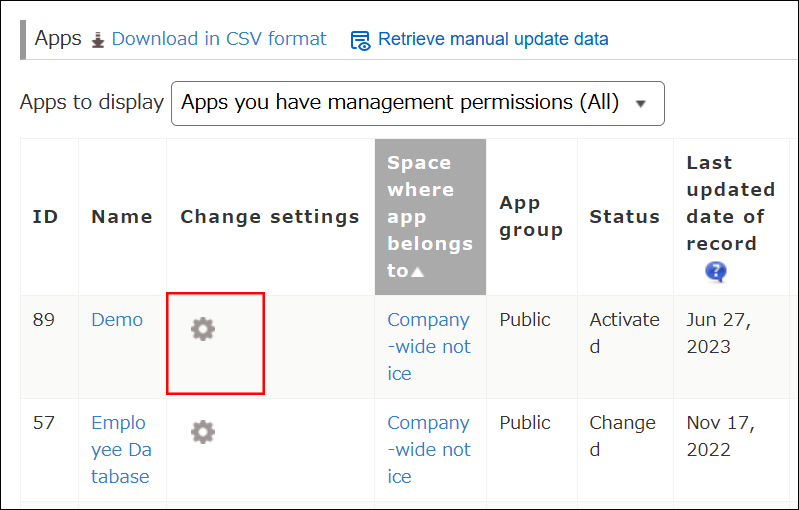799x510 pixels.
Task: Click Download in CSV format link
Action: point(219,39)
